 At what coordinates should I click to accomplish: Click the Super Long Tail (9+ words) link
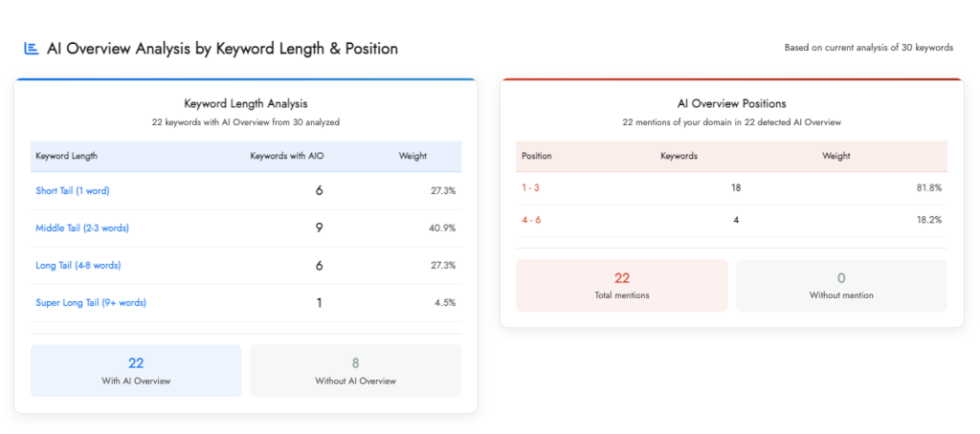pos(91,303)
